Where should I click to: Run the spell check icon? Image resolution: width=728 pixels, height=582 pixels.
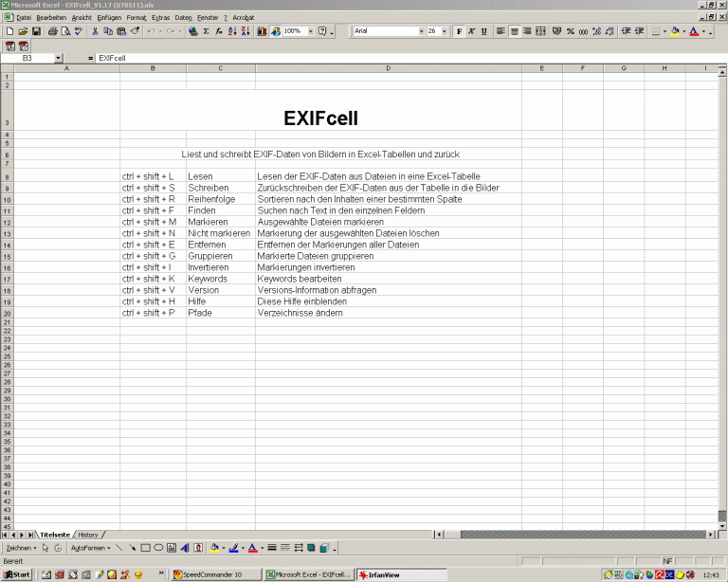(79, 31)
